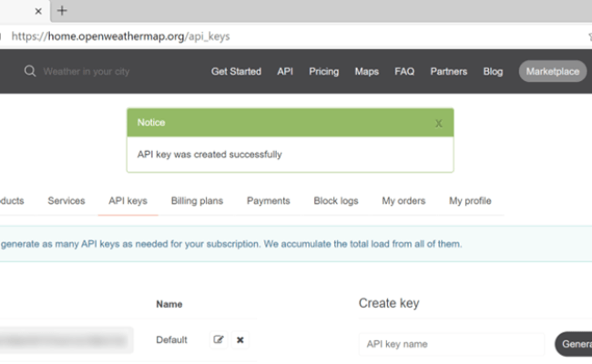Open a new browser tab with plus
The height and width of the screenshot is (364, 592).
tap(62, 11)
